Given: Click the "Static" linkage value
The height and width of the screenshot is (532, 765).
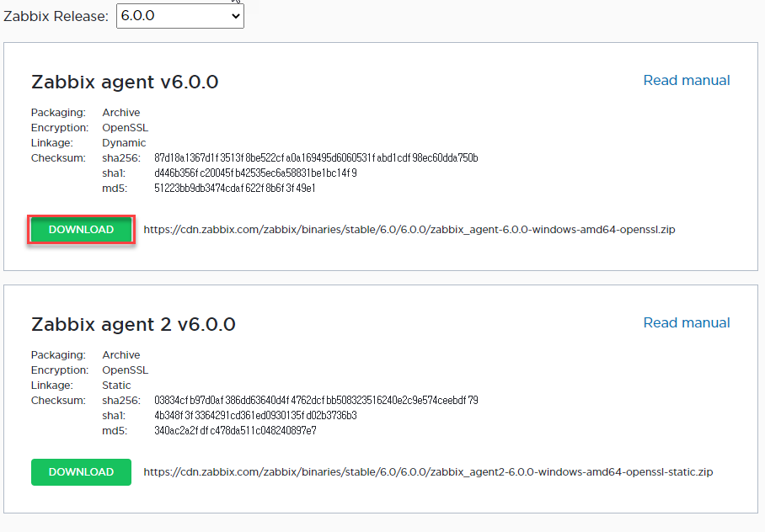Looking at the screenshot, I should tap(116, 386).
